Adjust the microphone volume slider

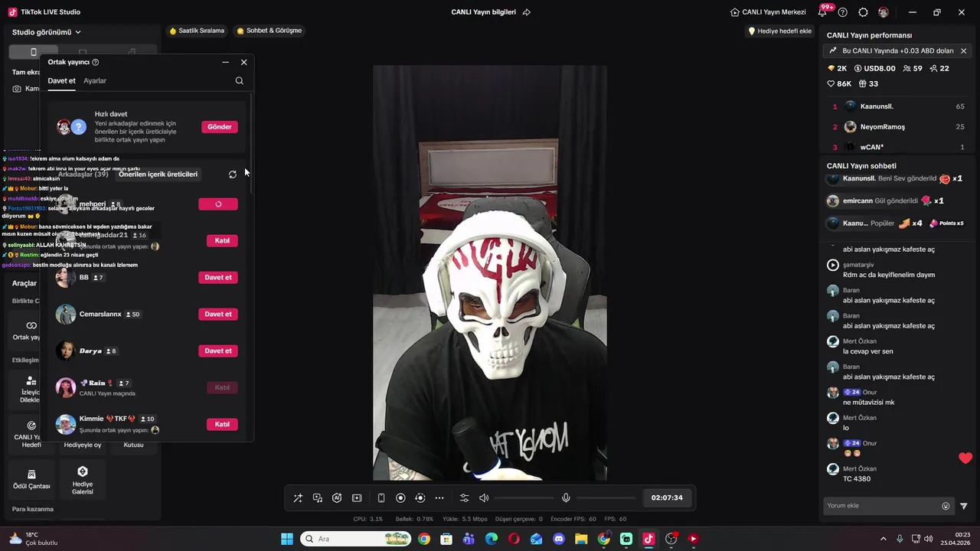coord(606,498)
